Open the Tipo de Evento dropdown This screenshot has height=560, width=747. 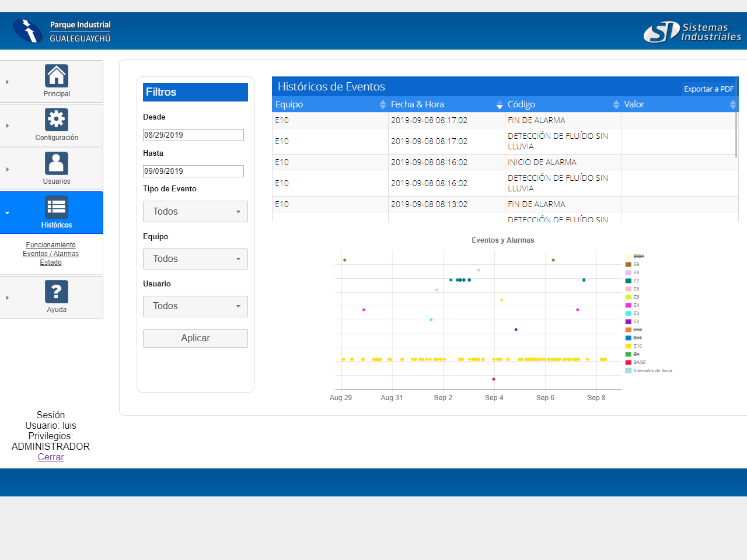[196, 212]
